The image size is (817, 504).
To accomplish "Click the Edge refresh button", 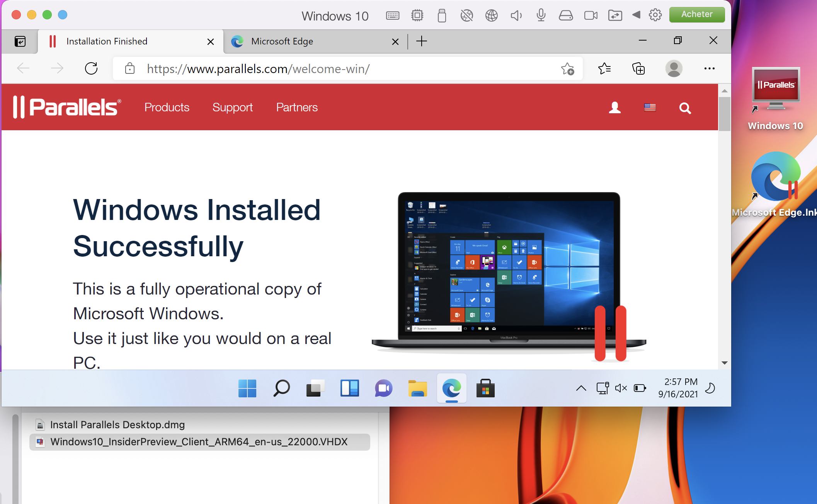I will [91, 69].
